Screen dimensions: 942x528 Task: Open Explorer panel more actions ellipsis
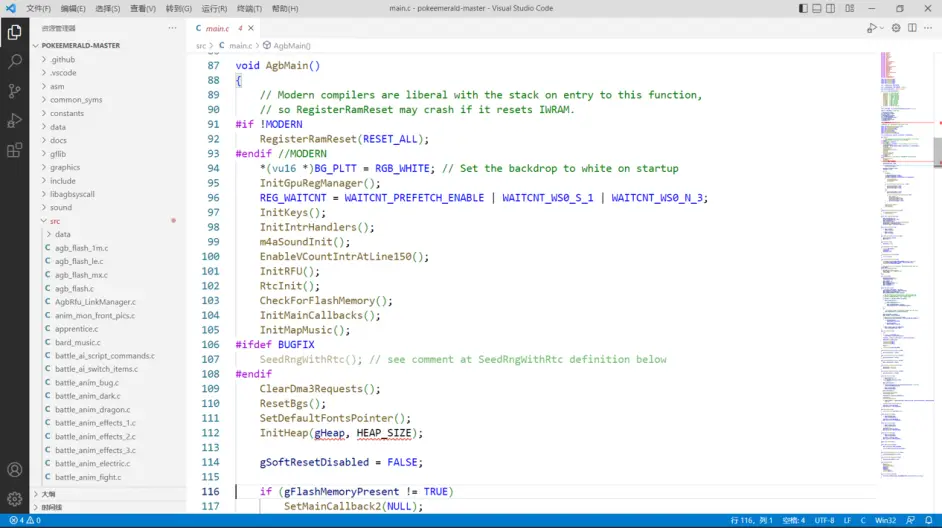click(172, 28)
